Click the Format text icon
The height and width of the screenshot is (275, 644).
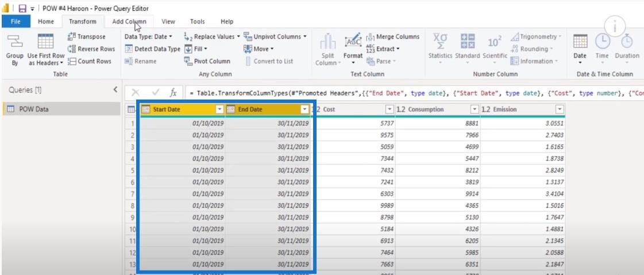353,41
